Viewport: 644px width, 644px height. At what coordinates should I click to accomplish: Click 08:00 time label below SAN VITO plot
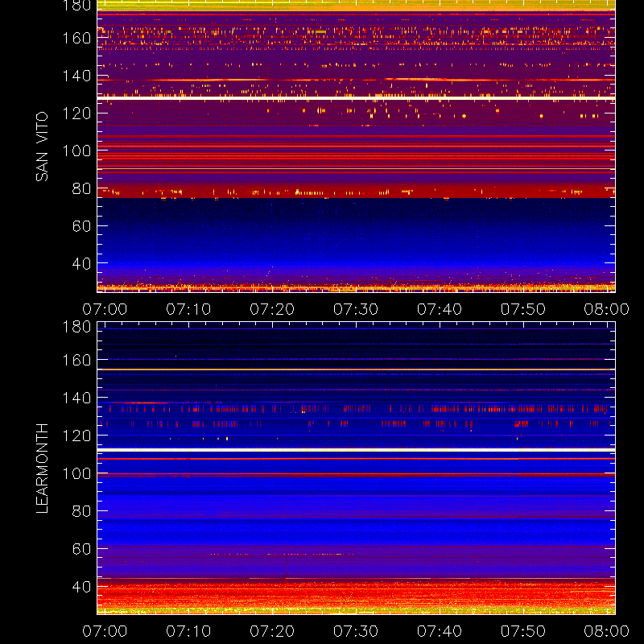click(x=607, y=309)
